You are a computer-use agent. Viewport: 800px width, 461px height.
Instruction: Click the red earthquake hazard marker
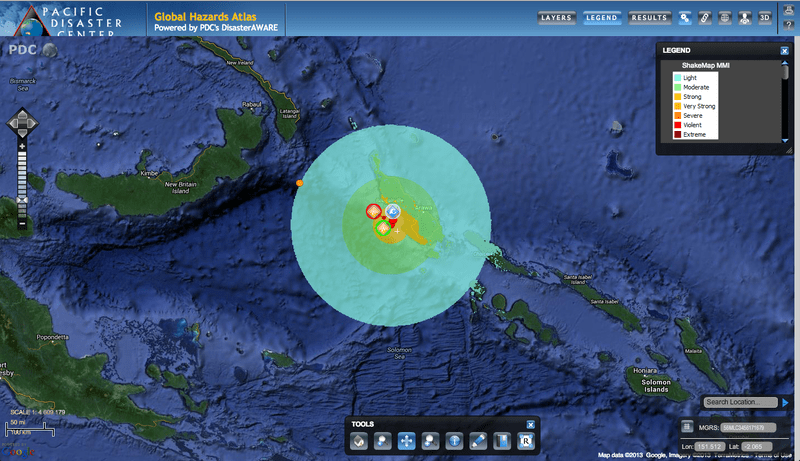[x=373, y=212]
